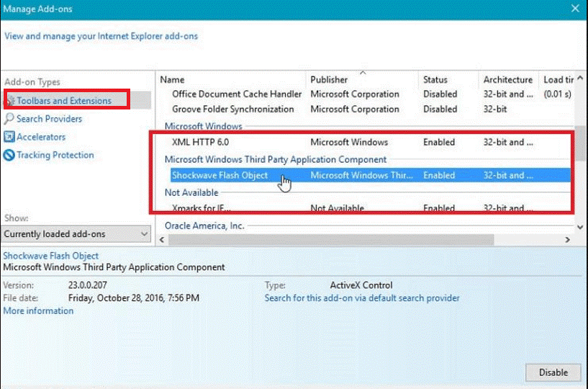Click the horizontal scrollbar right arrow

pos(567,240)
